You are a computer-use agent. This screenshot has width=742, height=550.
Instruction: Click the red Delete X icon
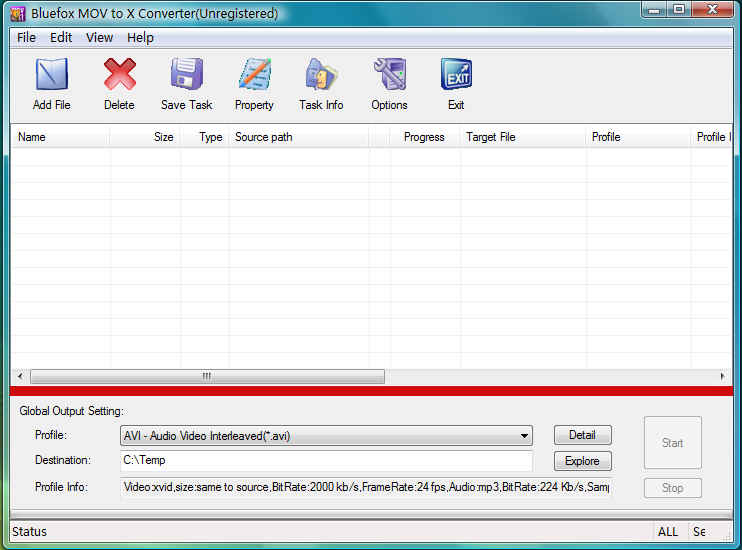pos(120,74)
